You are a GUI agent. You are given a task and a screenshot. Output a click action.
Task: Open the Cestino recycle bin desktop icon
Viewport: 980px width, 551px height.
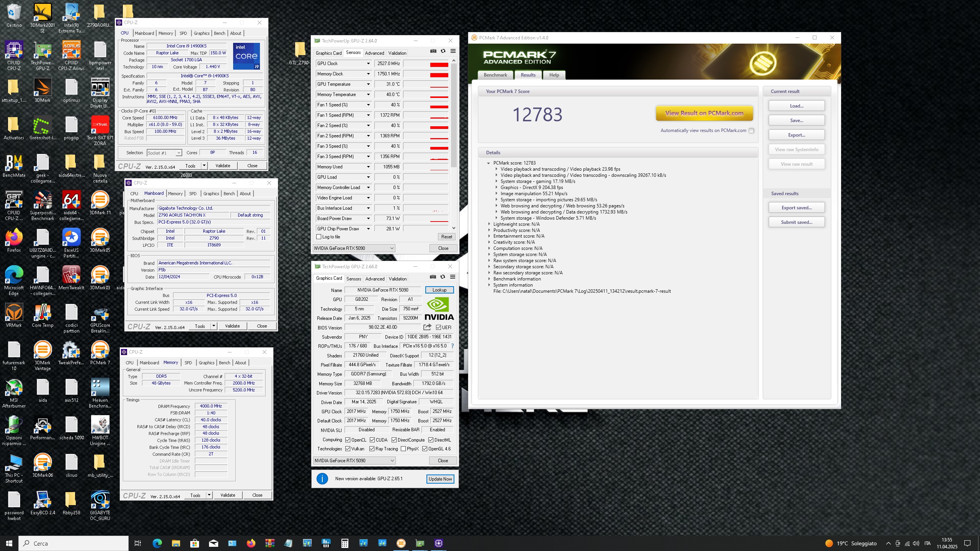pos(14,16)
